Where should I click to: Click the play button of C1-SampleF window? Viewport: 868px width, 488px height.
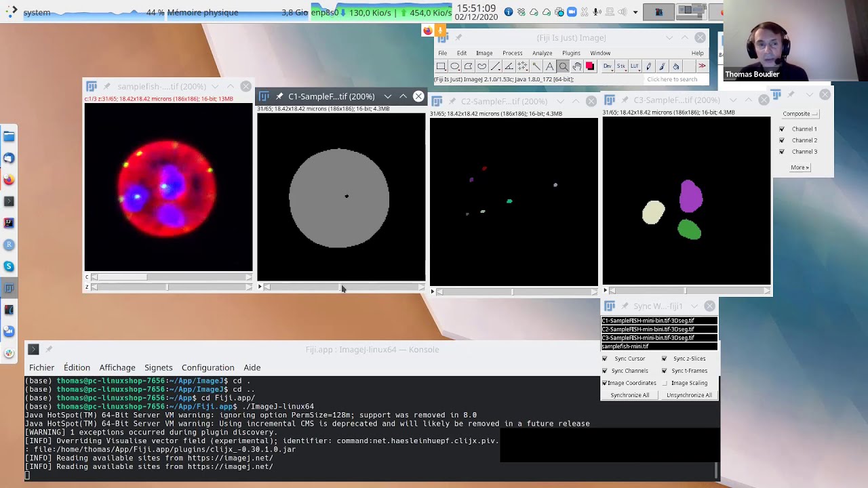click(x=260, y=287)
